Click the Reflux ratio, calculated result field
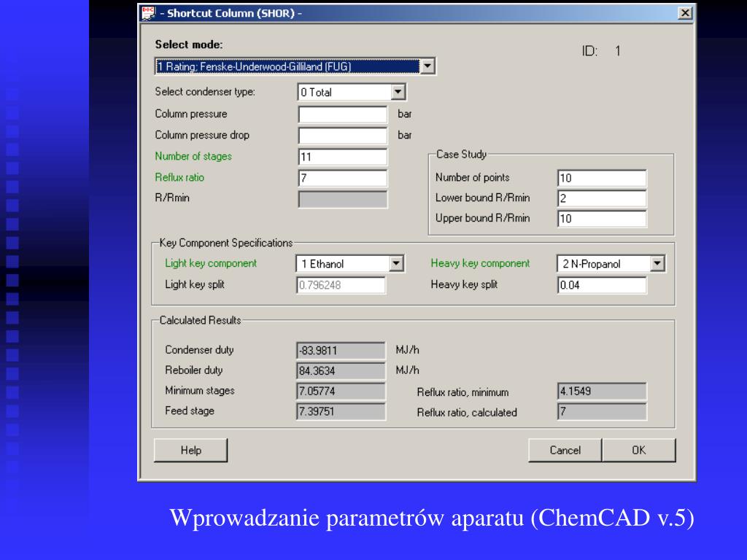 [x=602, y=412]
